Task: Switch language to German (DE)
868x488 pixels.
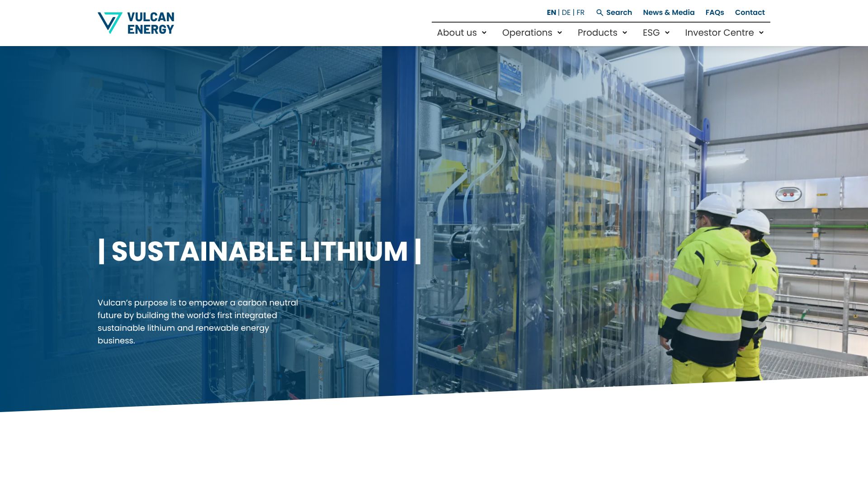Action: 566,13
